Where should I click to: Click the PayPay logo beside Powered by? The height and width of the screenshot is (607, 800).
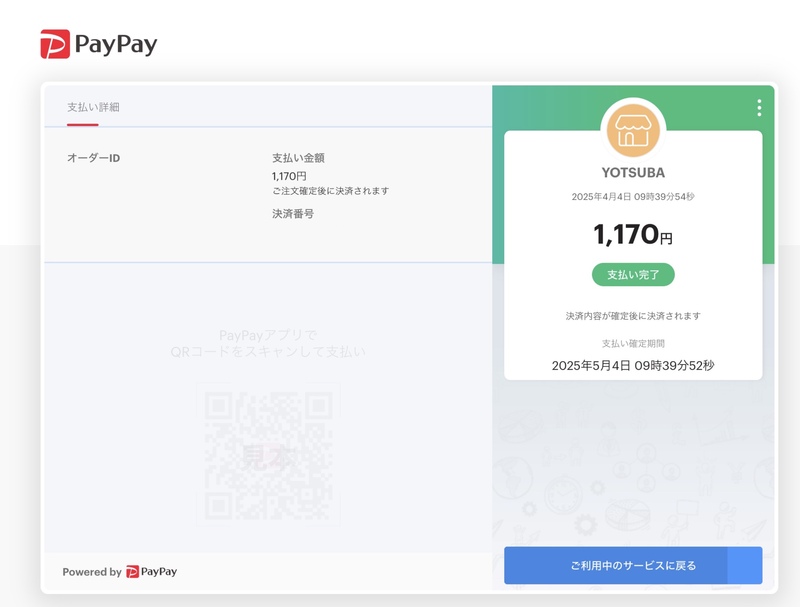click(152, 572)
